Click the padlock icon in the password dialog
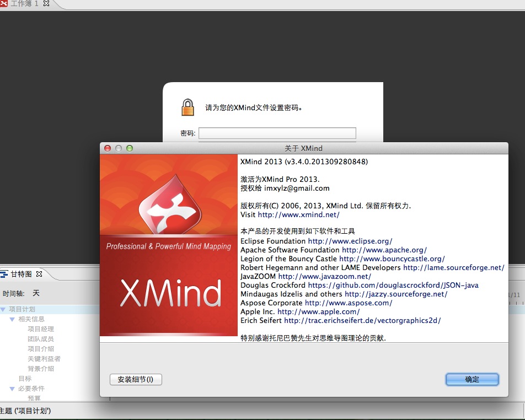Image resolution: width=525 pixels, height=420 pixels. 188,107
